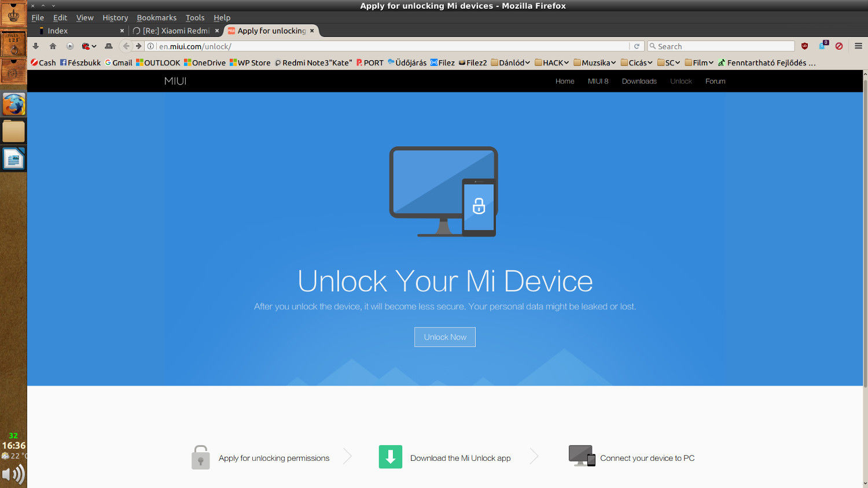Expand the Muzsika bookmarks folder
Image resolution: width=868 pixels, height=488 pixels.
point(595,62)
